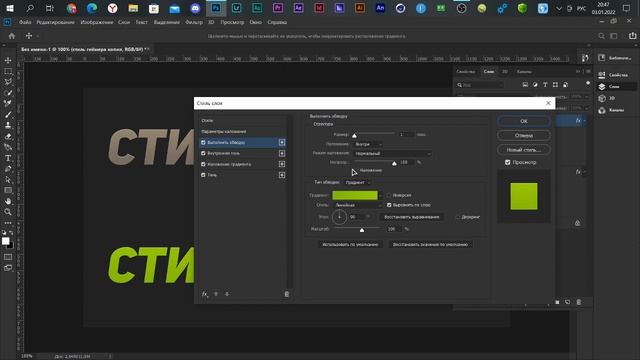Viewport: 640px width, 360px height.
Task: Click the Scale percentage field
Action: 393,229
